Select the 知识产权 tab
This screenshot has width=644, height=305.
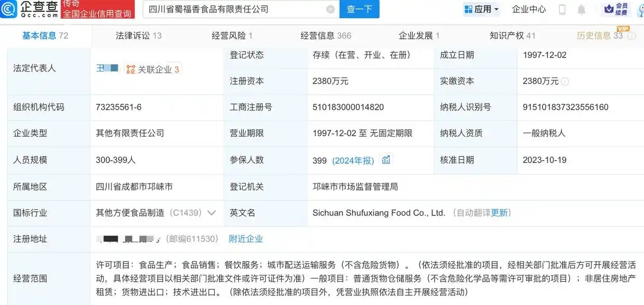[512, 36]
